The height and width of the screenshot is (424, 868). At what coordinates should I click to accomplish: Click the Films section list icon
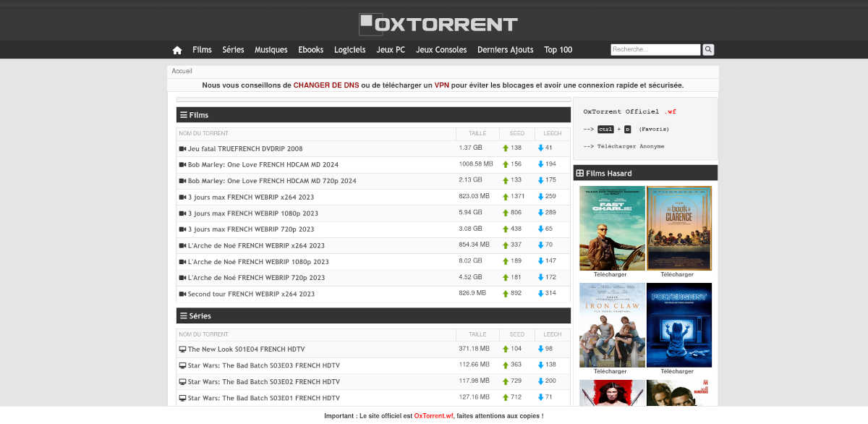(184, 115)
